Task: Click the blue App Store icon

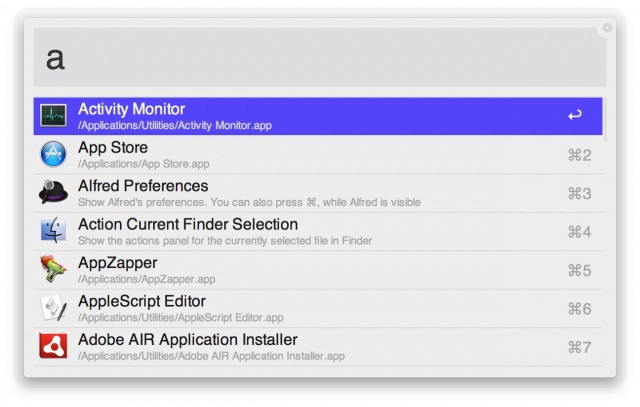Action: tap(54, 154)
